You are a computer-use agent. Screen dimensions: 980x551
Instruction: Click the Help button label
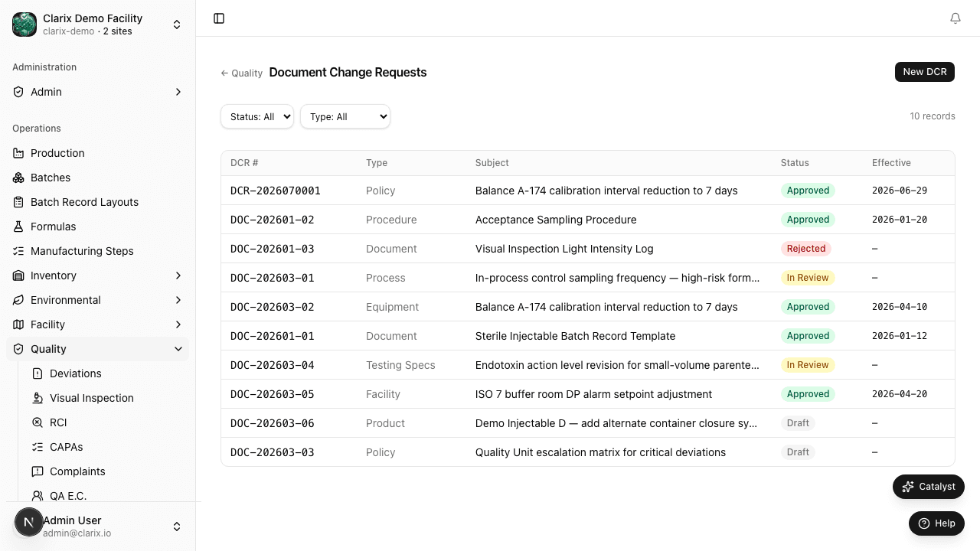tap(945, 523)
